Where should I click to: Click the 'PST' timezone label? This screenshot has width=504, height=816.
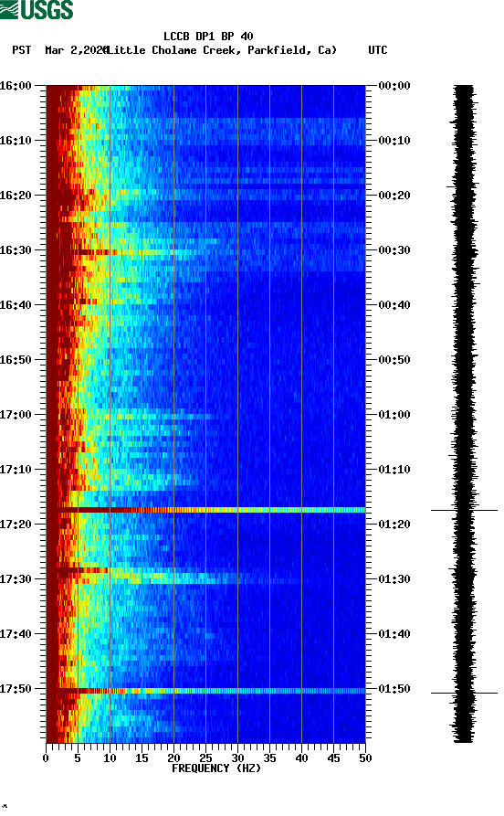point(21,50)
